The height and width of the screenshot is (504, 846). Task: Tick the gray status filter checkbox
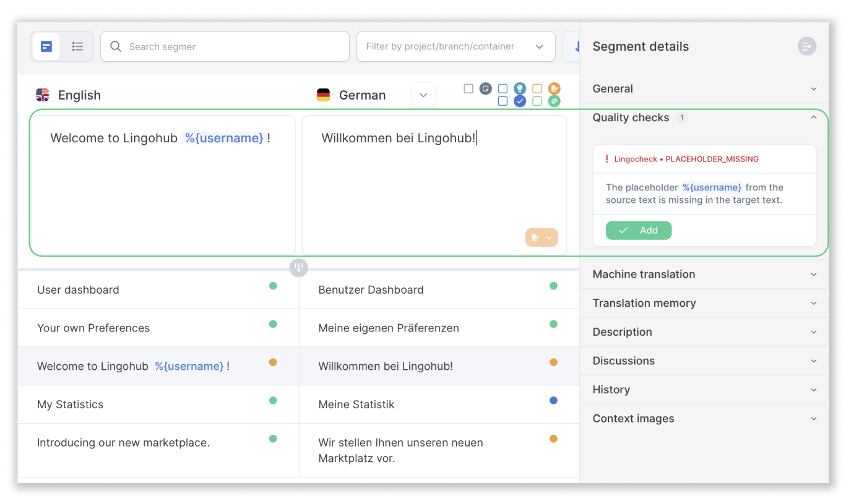(x=468, y=88)
